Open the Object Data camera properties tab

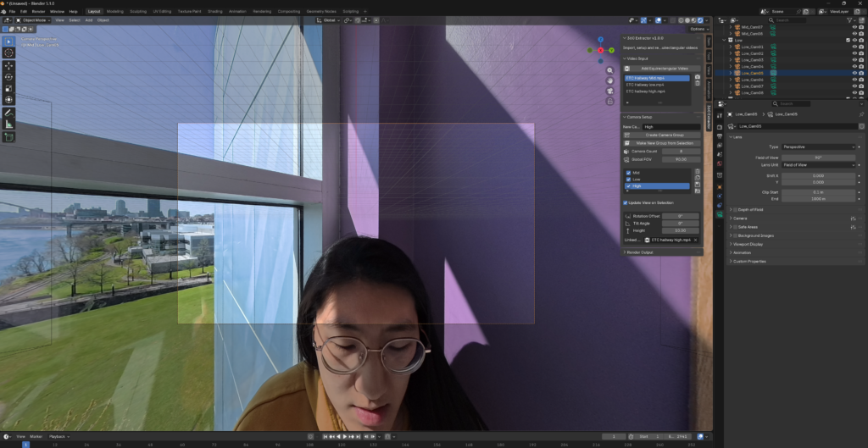coord(719,214)
